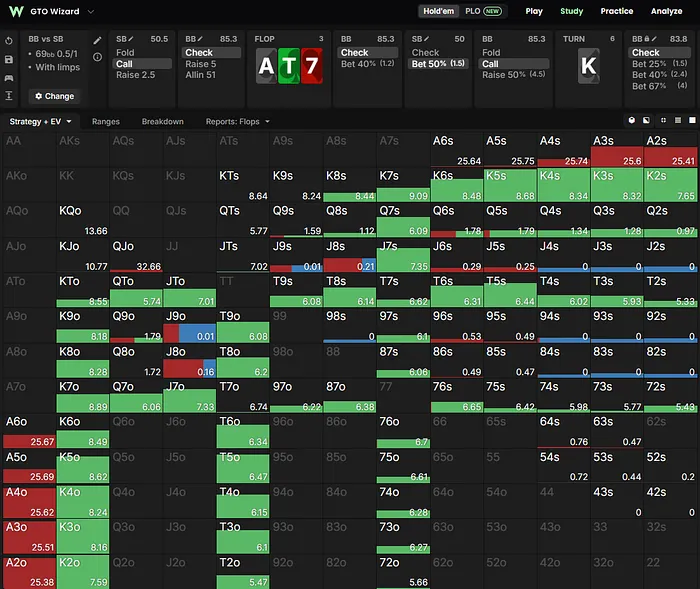Click the green K2s matrix cell
The width and height of the screenshot is (700, 589).
[x=671, y=185]
